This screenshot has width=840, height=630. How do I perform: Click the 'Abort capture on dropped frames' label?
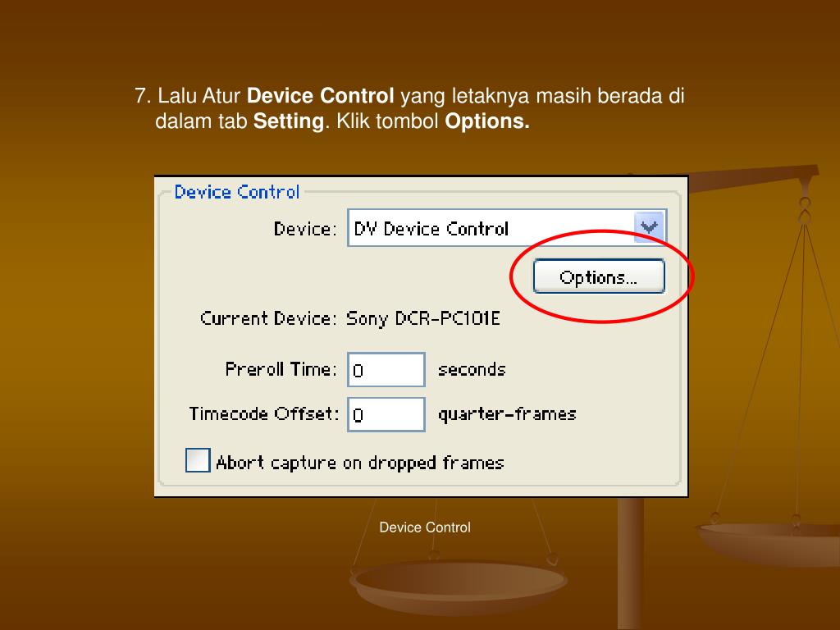coord(360,463)
